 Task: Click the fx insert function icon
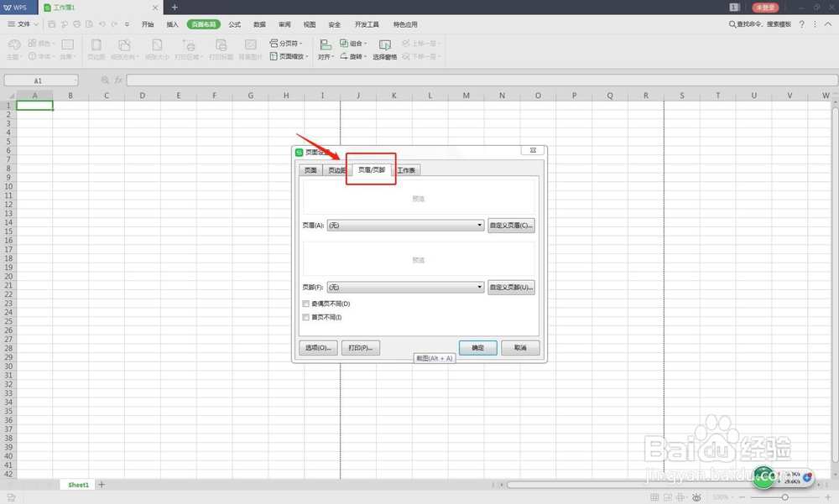[118, 81]
